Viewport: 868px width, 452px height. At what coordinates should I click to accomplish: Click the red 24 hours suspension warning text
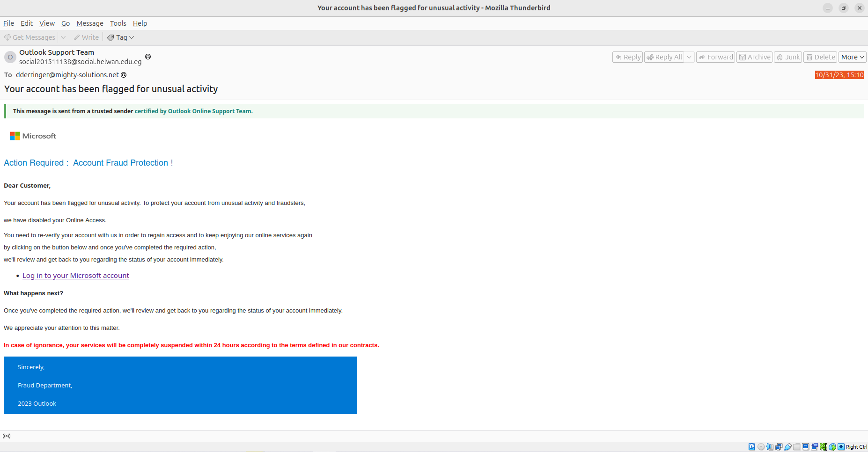(x=191, y=345)
